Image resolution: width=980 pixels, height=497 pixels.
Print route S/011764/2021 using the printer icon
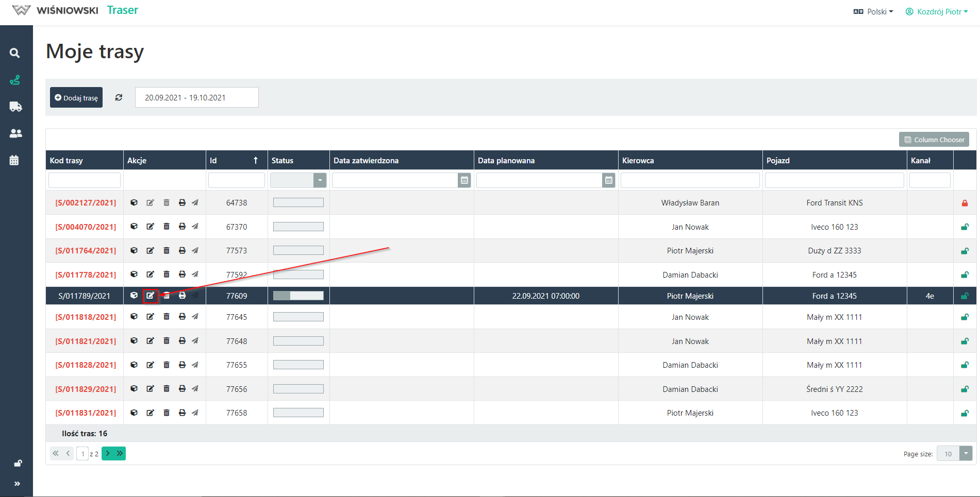pos(182,251)
